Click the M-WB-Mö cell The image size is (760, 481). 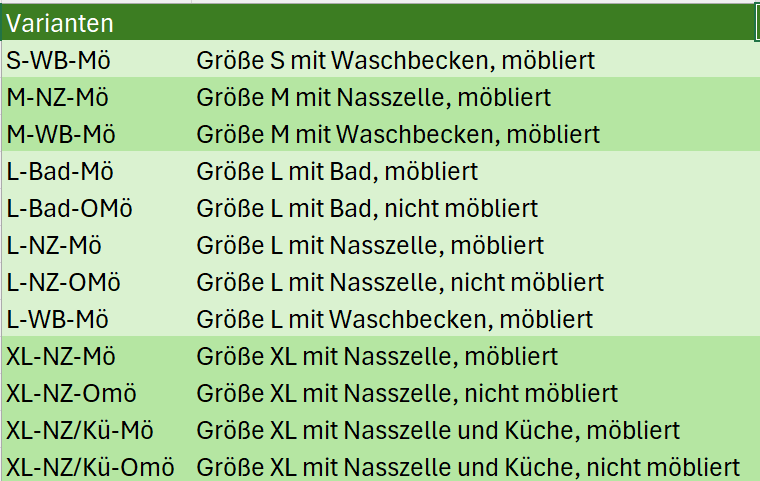coord(60,134)
